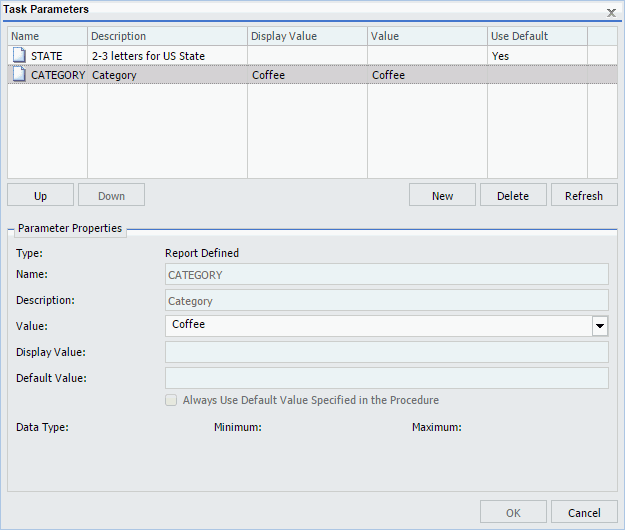Click the Cancel button
Screen dimensions: 625x530
click(584, 512)
